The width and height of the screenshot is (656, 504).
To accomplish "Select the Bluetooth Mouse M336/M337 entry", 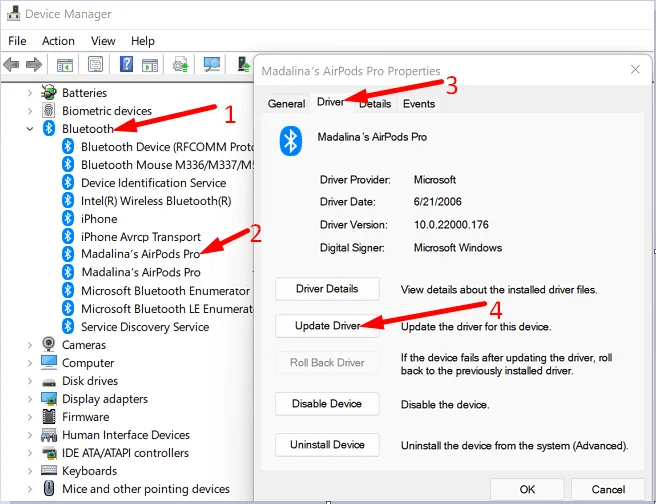I will point(167,165).
